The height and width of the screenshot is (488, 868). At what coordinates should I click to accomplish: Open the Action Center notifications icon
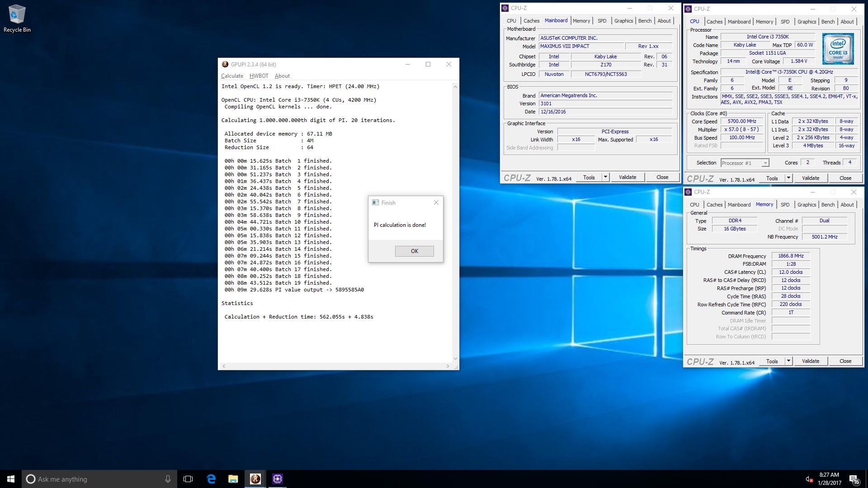854,479
